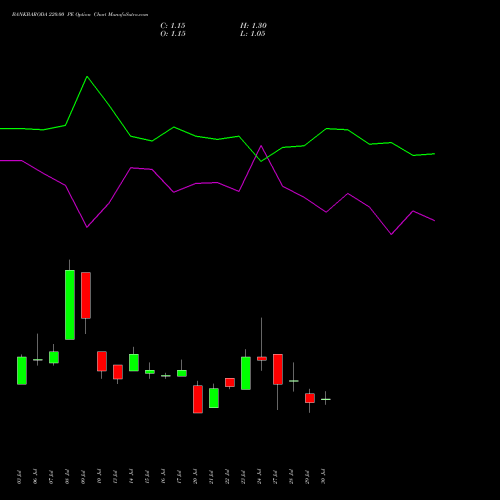Click the '20 Jul' date axis label
500x500 pixels.
[x=195, y=477]
